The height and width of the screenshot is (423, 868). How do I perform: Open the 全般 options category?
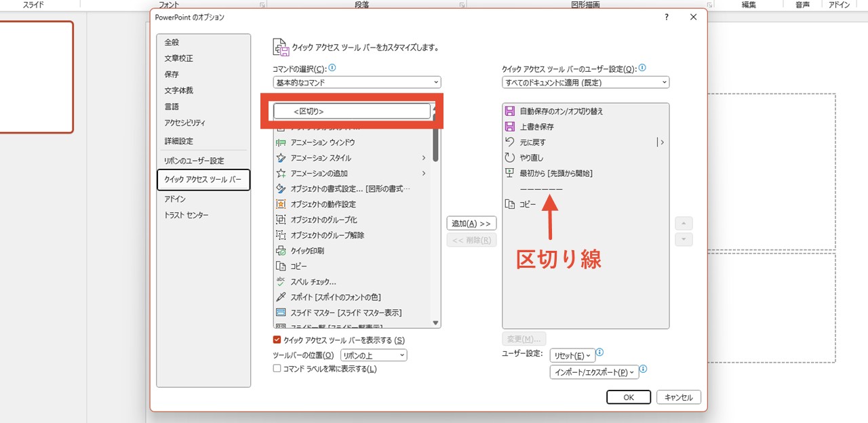[203, 42]
